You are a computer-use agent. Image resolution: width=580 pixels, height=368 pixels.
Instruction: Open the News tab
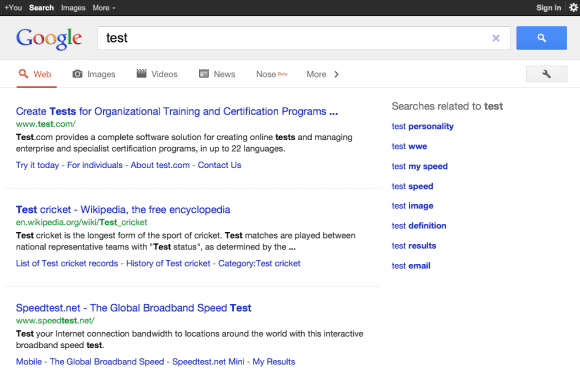[x=217, y=74]
